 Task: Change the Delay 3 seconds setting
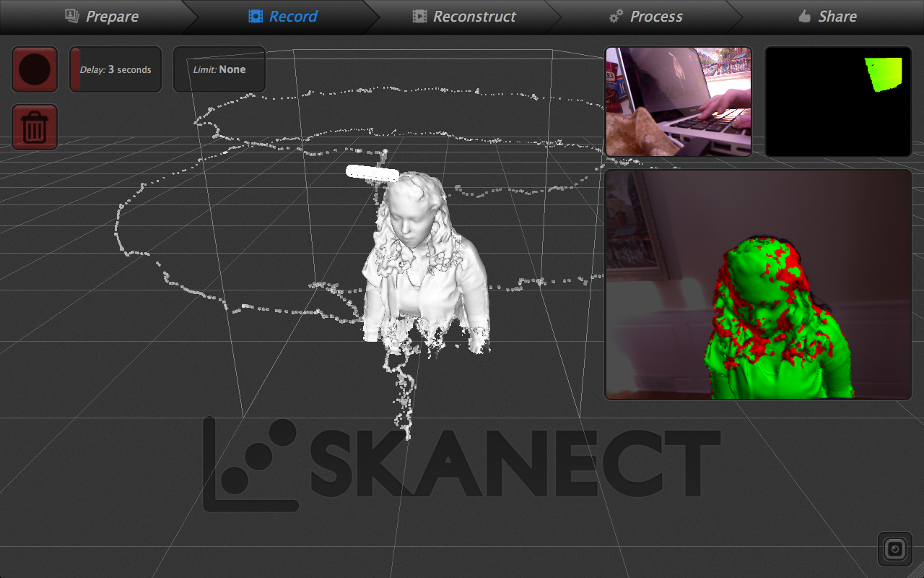point(115,69)
